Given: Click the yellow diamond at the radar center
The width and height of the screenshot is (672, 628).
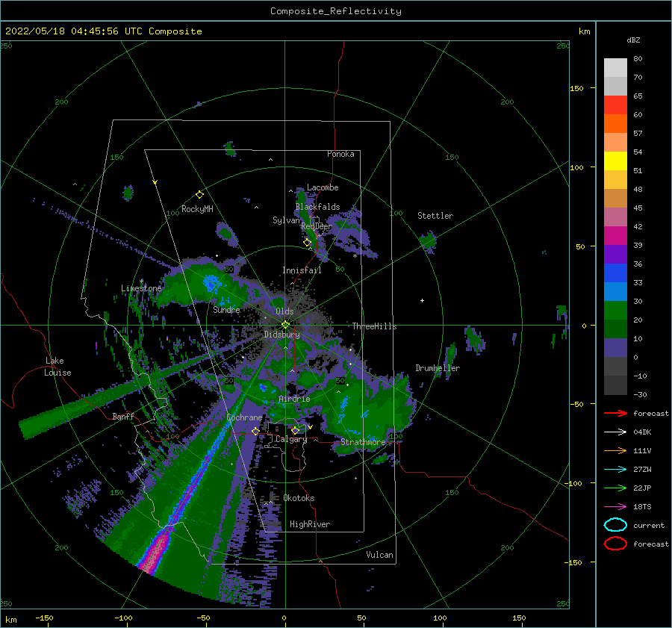Looking at the screenshot, I should point(285,325).
